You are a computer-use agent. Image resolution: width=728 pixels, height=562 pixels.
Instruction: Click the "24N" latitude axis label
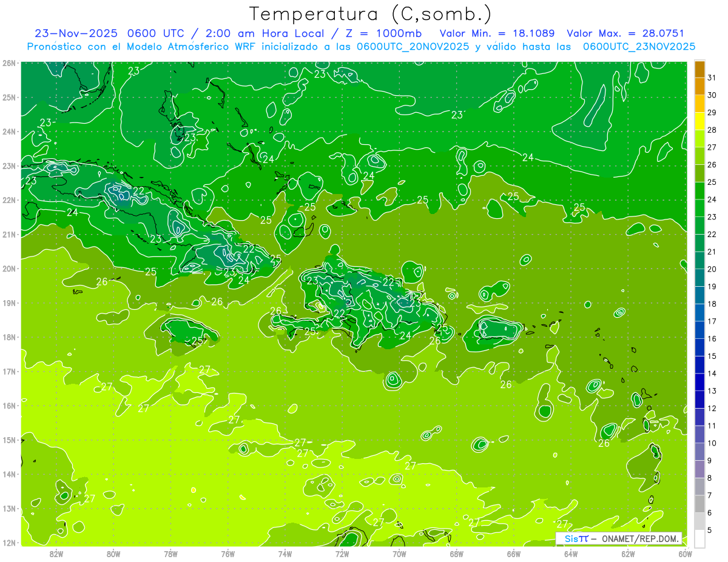pos(10,132)
